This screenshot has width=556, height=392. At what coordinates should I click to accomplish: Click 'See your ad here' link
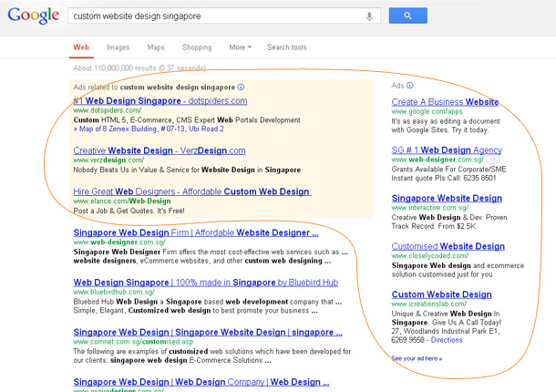click(x=417, y=358)
